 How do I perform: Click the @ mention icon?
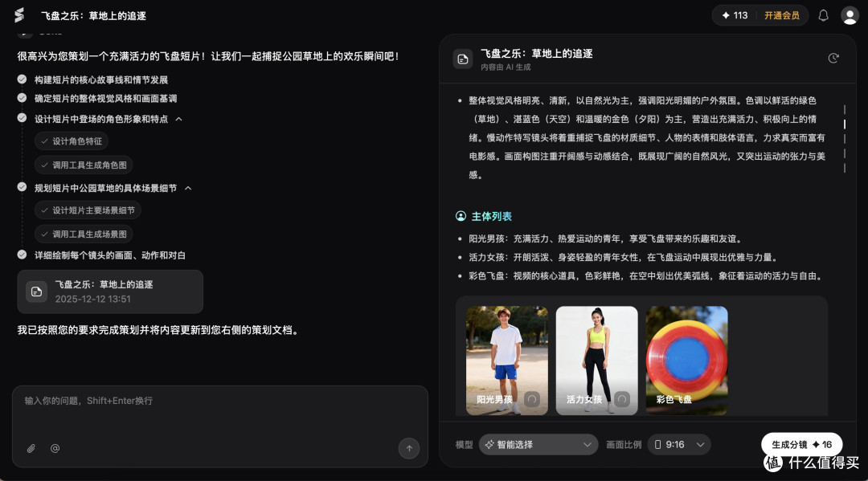click(55, 448)
